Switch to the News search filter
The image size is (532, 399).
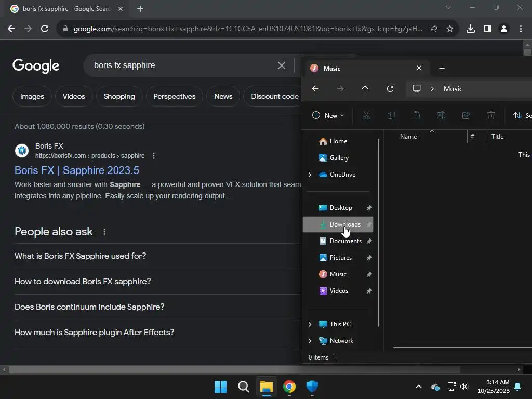tap(223, 96)
